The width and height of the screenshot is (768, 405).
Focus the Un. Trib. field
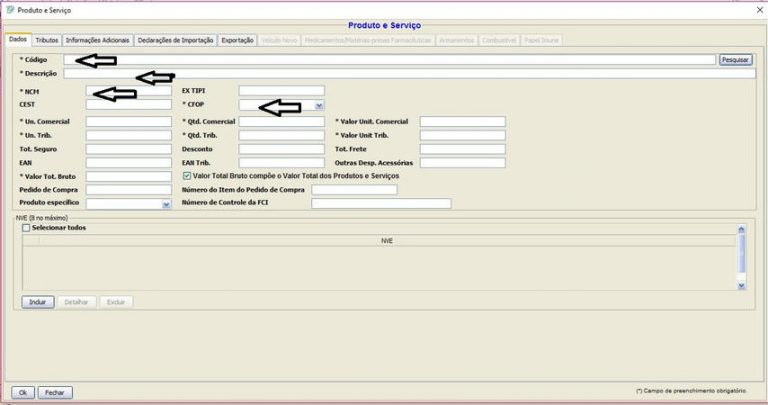tap(129, 135)
